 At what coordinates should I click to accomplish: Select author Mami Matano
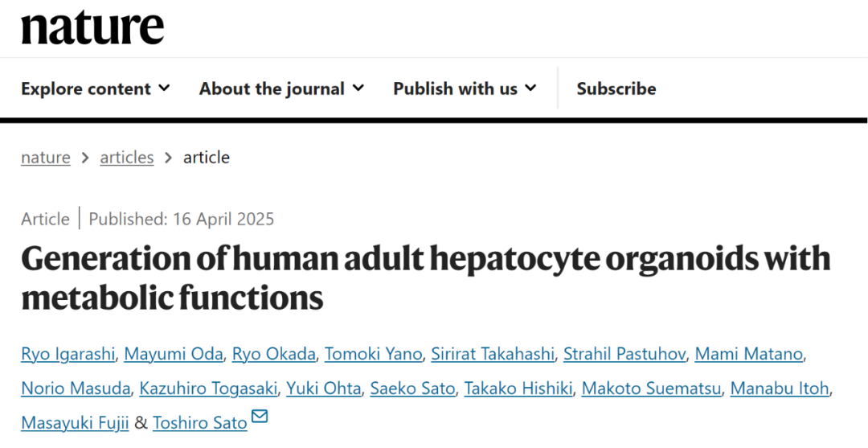click(x=748, y=355)
